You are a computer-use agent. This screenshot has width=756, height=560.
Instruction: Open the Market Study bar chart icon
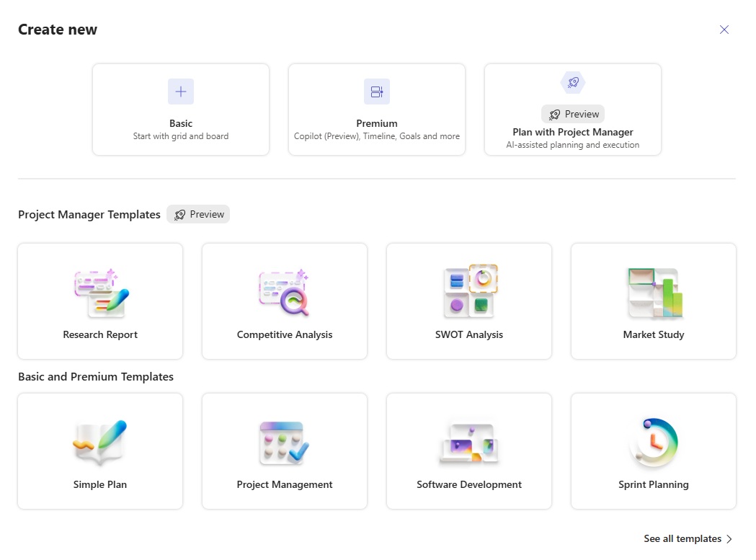[x=653, y=291]
